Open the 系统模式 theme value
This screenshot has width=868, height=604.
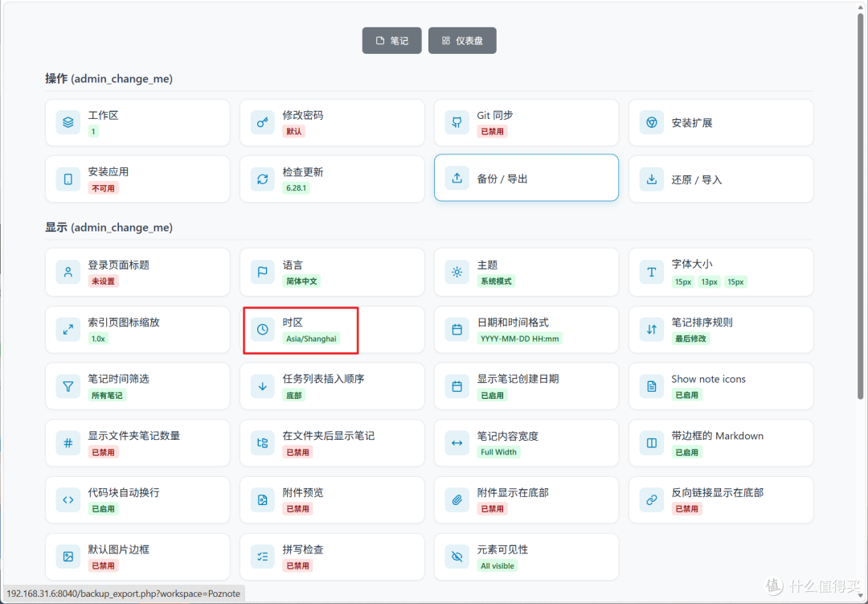pos(496,281)
